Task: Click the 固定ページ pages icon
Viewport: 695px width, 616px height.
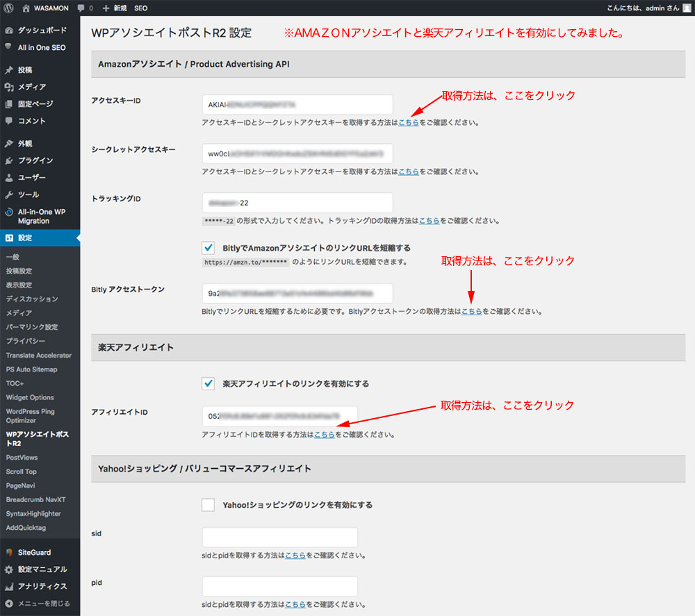Action: coord(9,104)
